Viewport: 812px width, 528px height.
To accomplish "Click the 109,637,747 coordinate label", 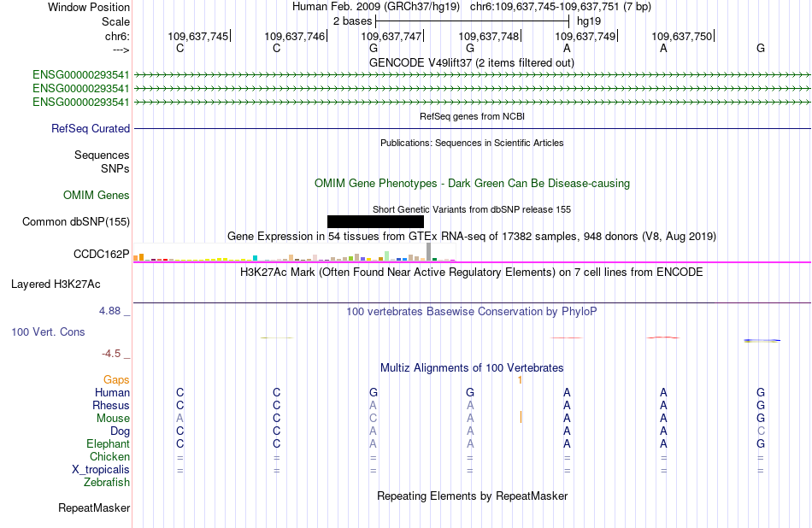I will (391, 36).
